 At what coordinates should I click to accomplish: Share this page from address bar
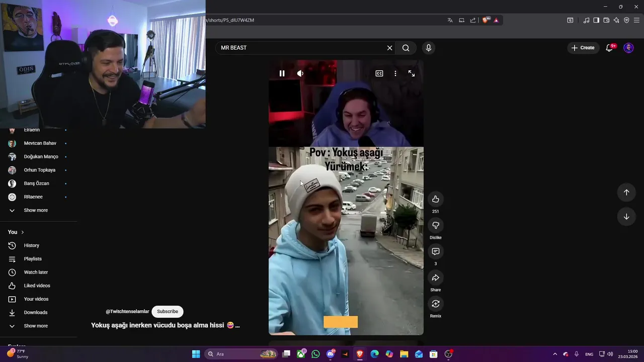coord(473,20)
